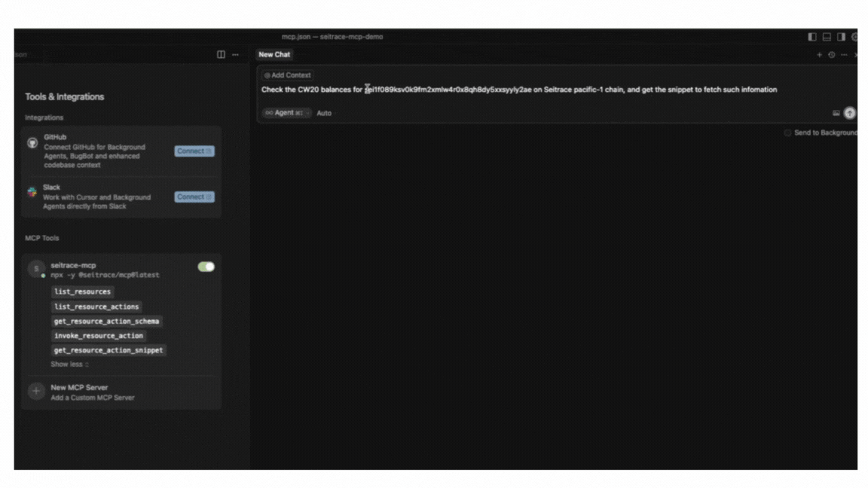Viewport: 868px width, 488px height.
Task: Connect the GitHub integration
Action: point(194,151)
